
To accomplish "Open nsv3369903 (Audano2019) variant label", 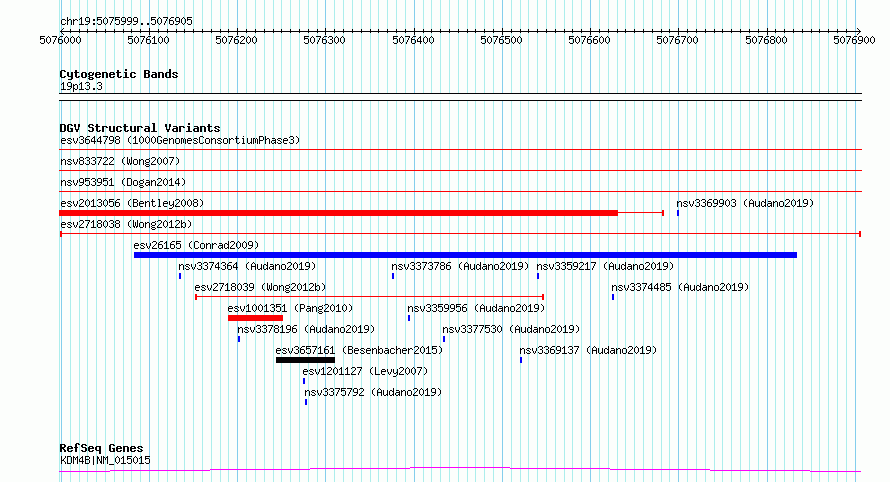I will (745, 203).
